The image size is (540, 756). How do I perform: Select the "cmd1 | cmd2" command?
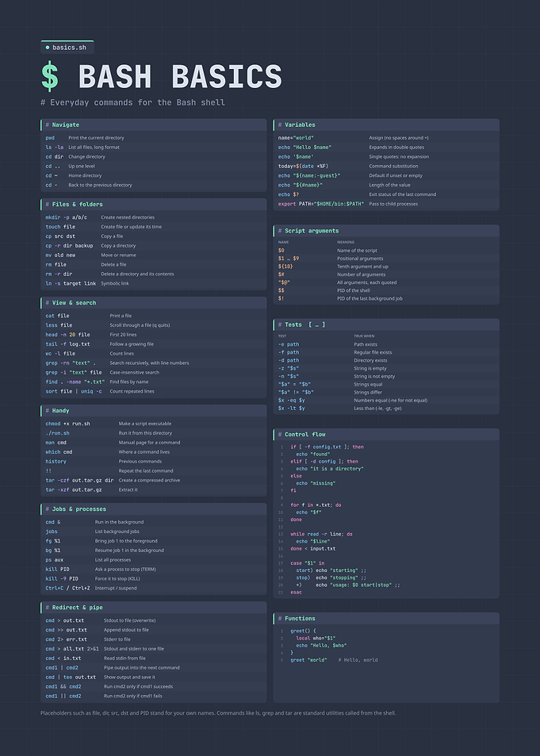[x=62, y=668]
